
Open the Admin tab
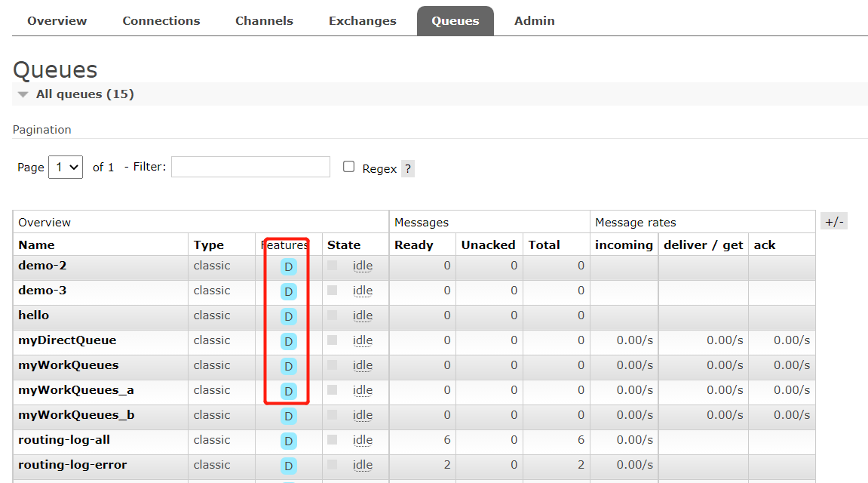[x=534, y=21]
